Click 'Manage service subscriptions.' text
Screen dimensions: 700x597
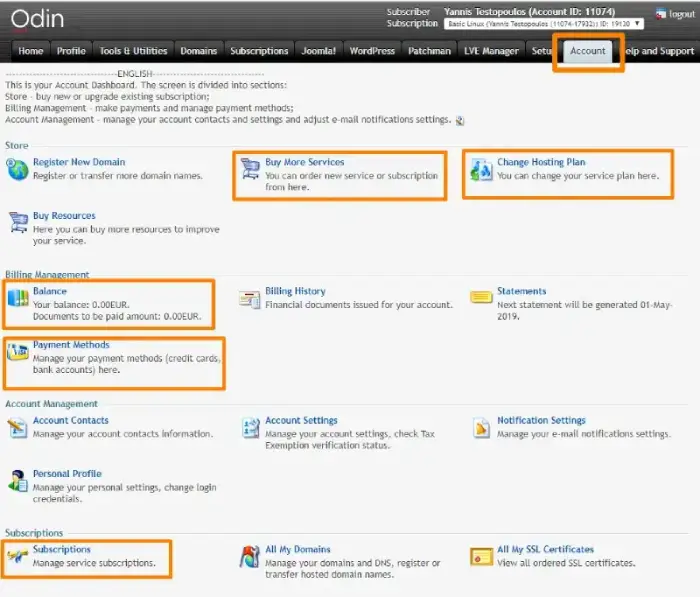(x=94, y=563)
